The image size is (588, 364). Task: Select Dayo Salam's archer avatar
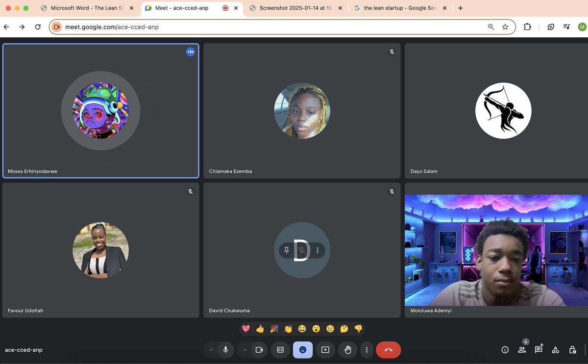[x=503, y=111]
